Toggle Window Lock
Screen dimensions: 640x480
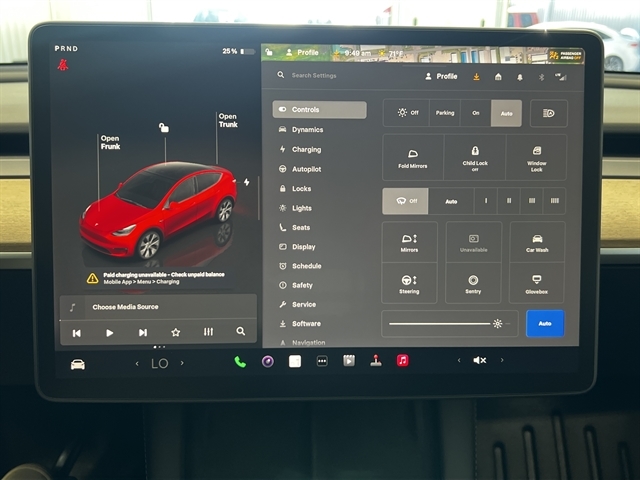coord(537,158)
